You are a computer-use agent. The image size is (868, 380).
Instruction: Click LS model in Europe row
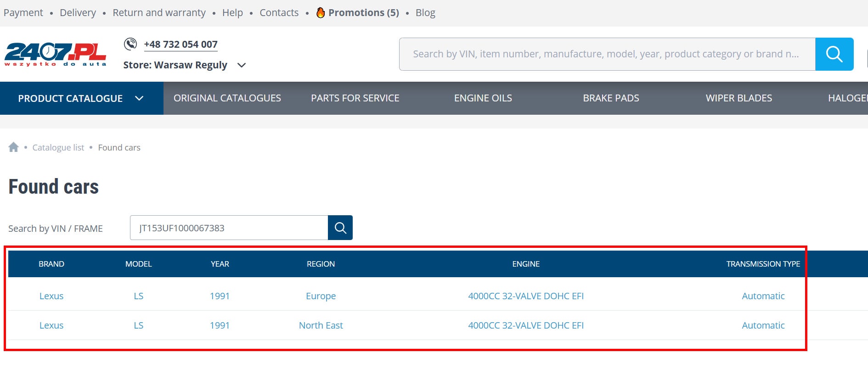(x=139, y=296)
